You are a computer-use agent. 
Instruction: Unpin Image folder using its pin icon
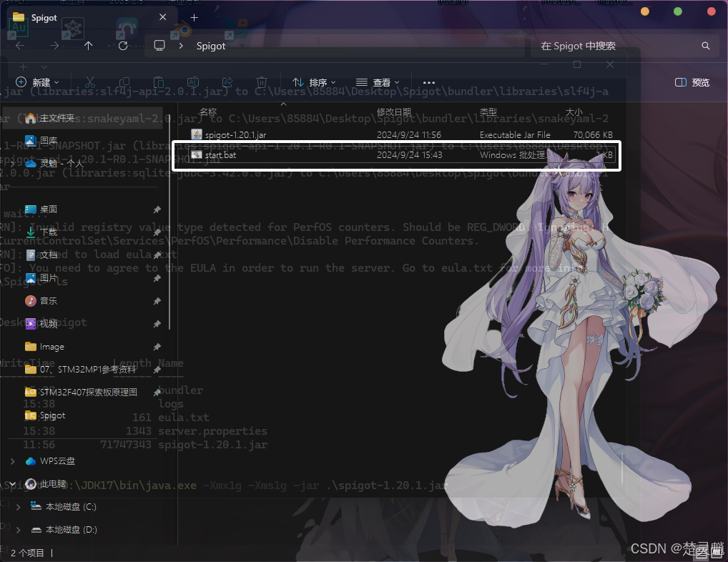(157, 347)
